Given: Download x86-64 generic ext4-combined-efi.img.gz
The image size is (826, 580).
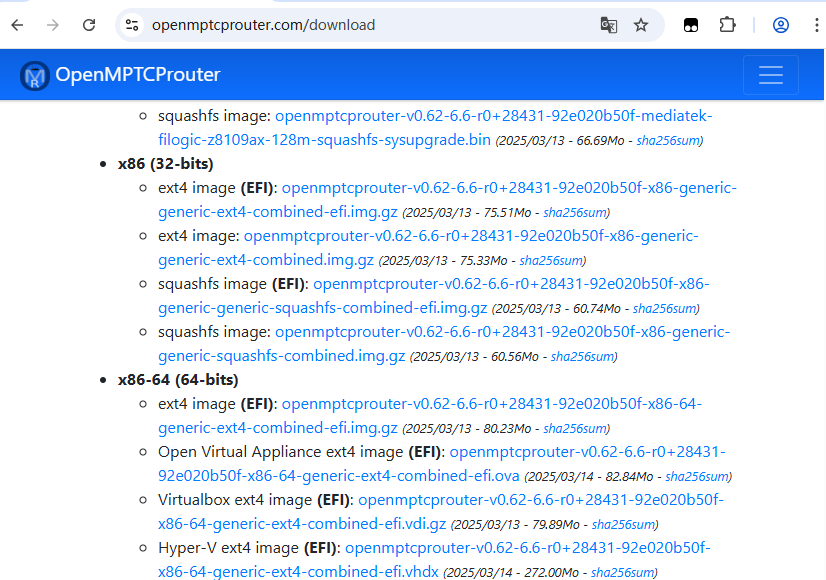Looking at the screenshot, I should click(278, 428).
